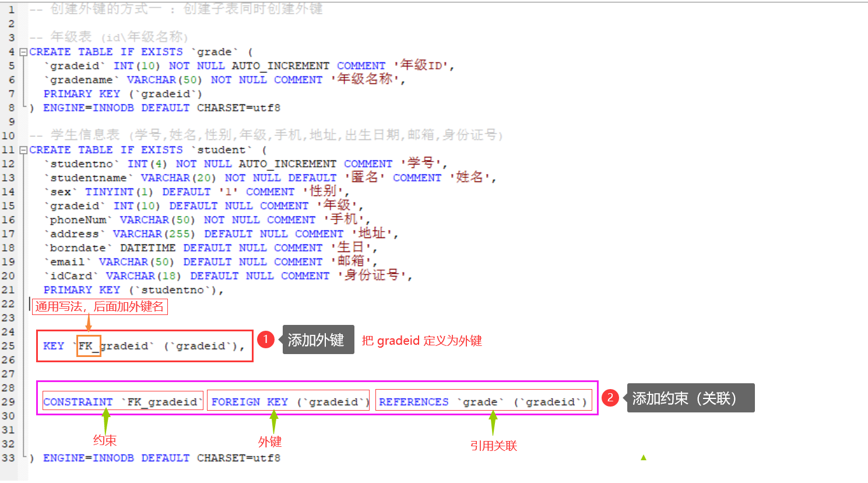Click the `sex` column name
Image resolution: width=868 pixels, height=483 pixels.
(x=61, y=192)
